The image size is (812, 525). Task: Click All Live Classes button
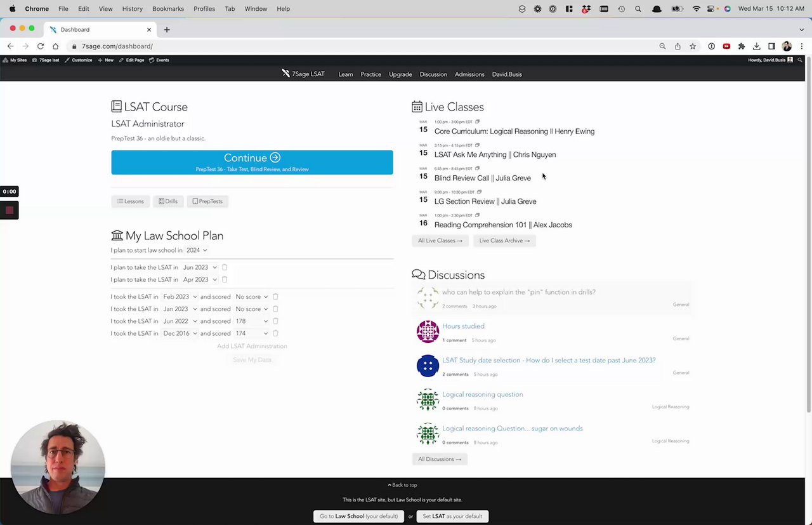coord(440,241)
